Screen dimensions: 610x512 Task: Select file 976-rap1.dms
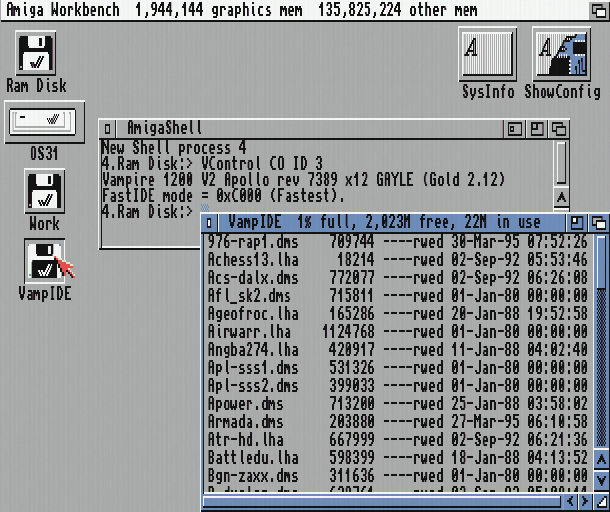(397, 242)
